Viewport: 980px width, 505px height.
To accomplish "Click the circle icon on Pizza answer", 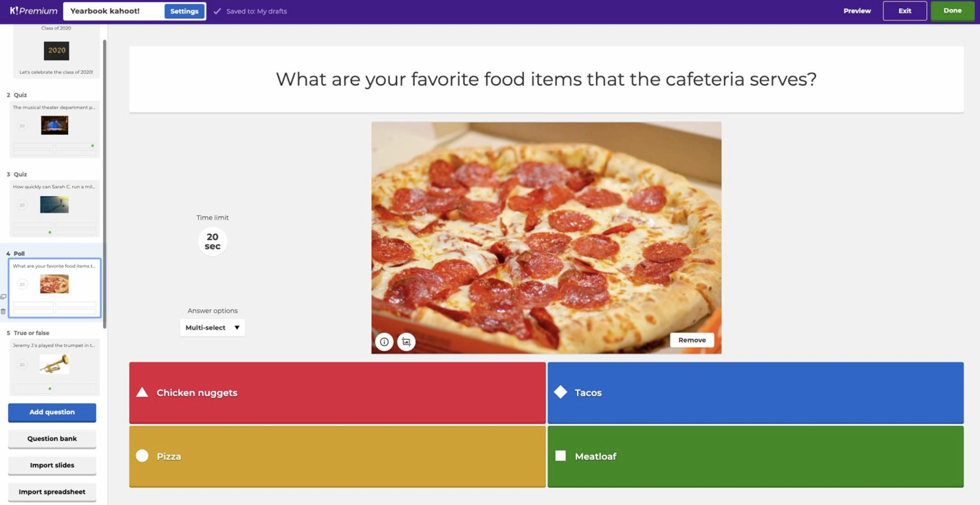I will [x=142, y=455].
